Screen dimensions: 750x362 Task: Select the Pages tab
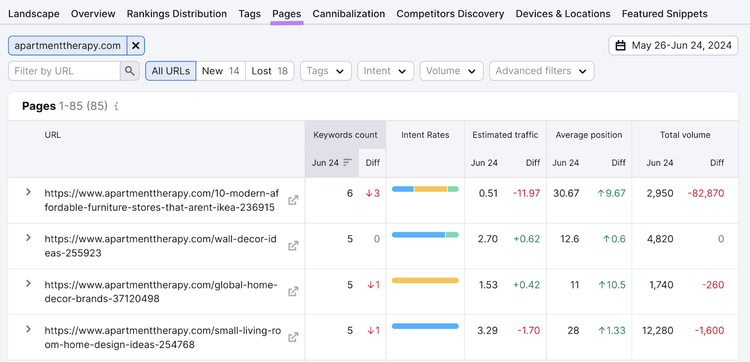pos(287,14)
